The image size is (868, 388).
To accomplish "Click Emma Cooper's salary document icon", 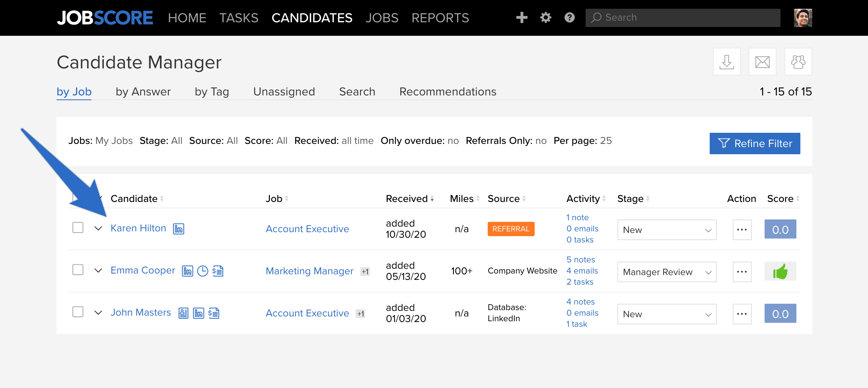I will [218, 271].
